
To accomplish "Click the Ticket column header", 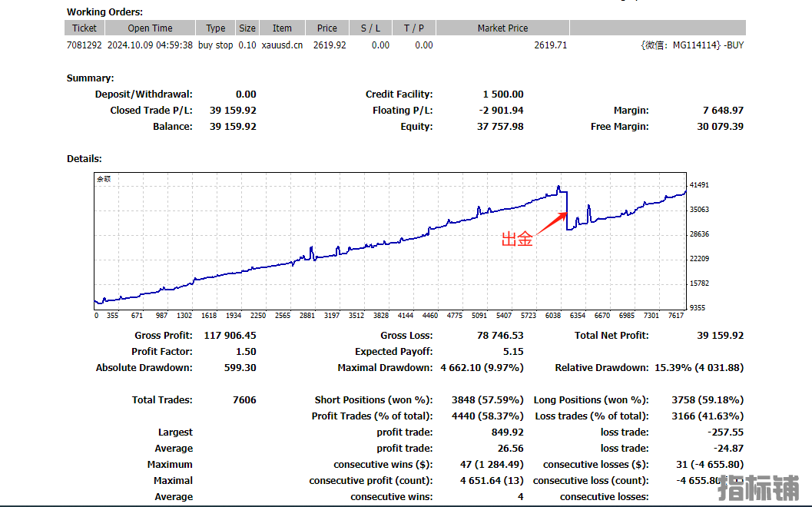I will click(x=85, y=28).
